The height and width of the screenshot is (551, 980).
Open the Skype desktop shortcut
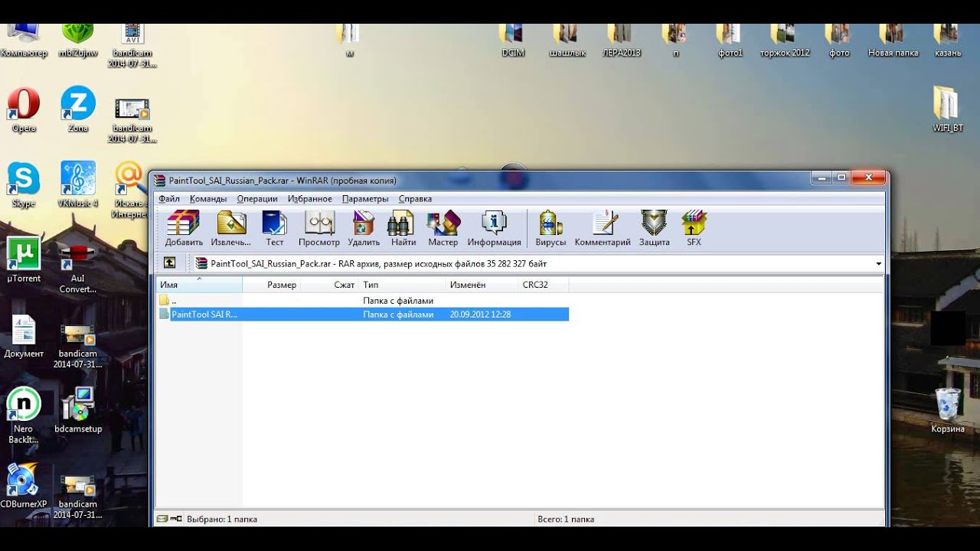24,185
